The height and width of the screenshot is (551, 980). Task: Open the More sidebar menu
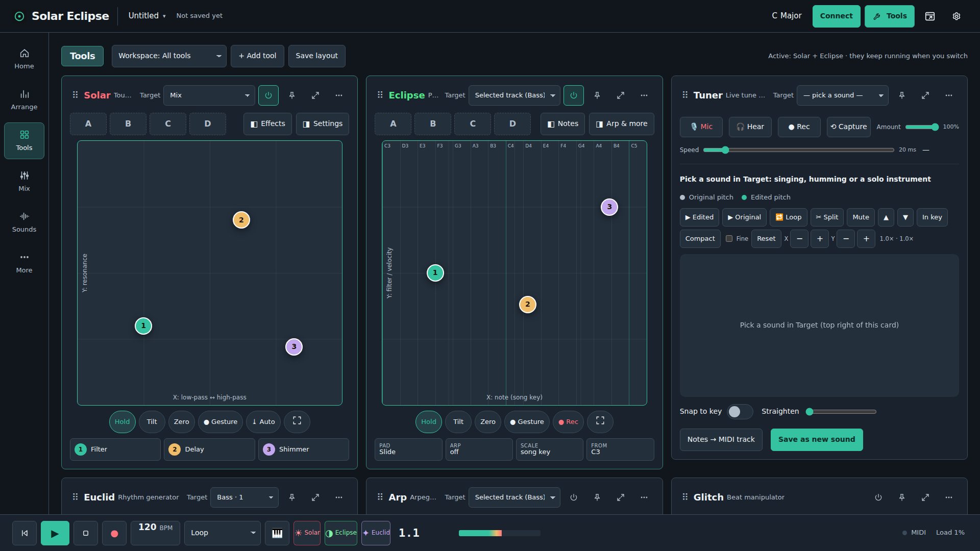[24, 263]
